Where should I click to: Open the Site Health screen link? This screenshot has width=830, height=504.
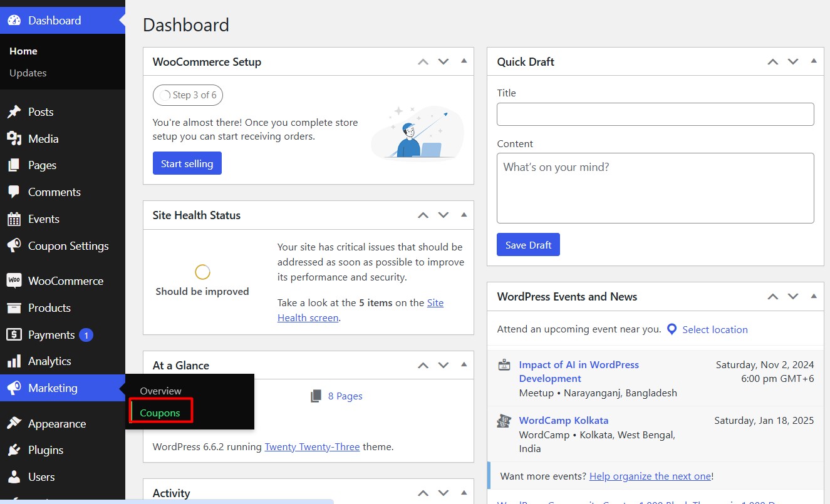pyautogui.click(x=361, y=311)
